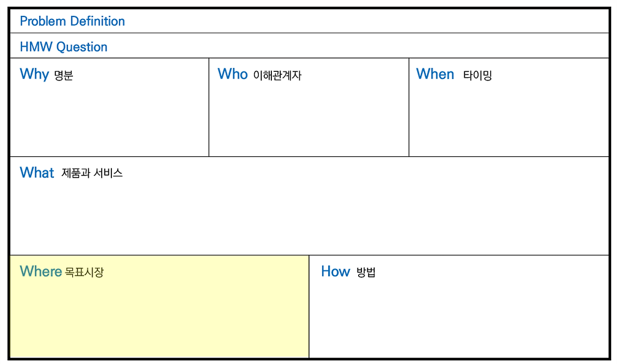Click the blue Why heading

tap(34, 74)
